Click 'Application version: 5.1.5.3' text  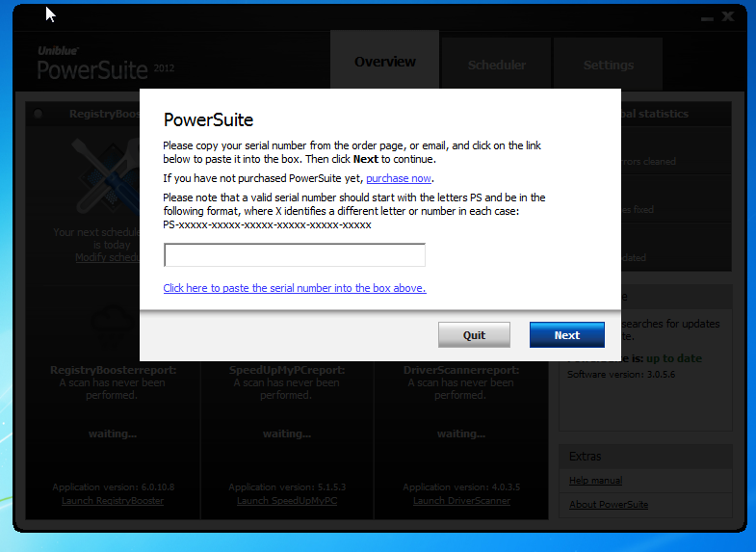(287, 487)
